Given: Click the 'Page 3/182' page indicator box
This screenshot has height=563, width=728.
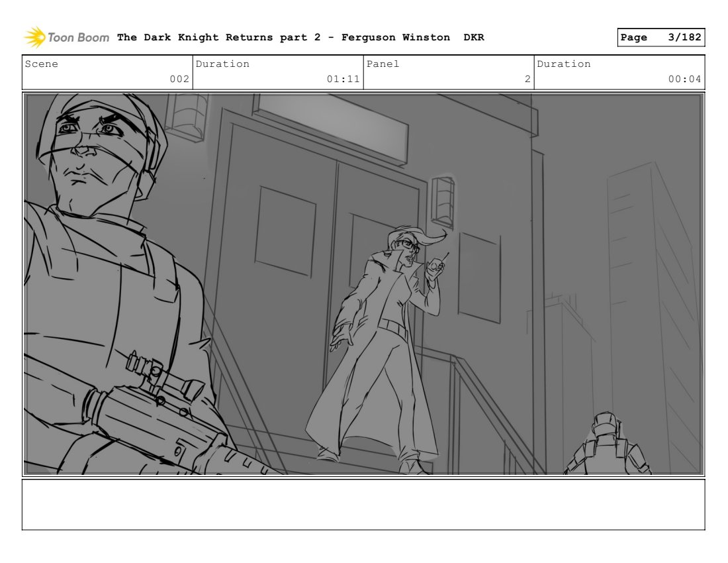Looking at the screenshot, I should point(660,38).
